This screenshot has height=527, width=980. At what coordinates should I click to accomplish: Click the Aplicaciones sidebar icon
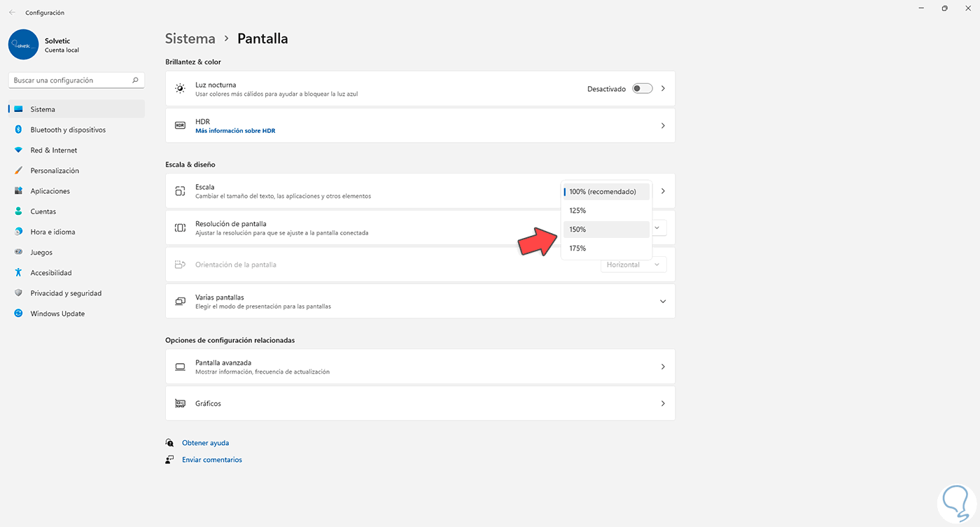pos(18,191)
